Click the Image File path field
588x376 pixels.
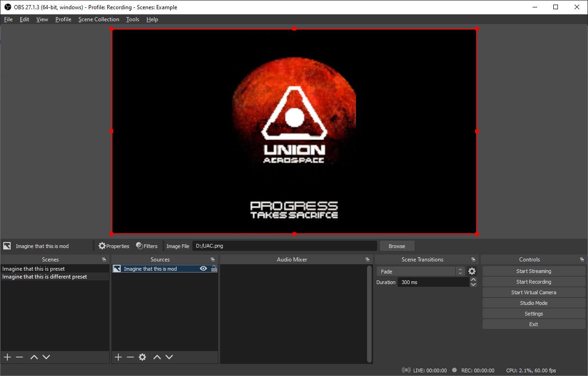tap(284, 246)
